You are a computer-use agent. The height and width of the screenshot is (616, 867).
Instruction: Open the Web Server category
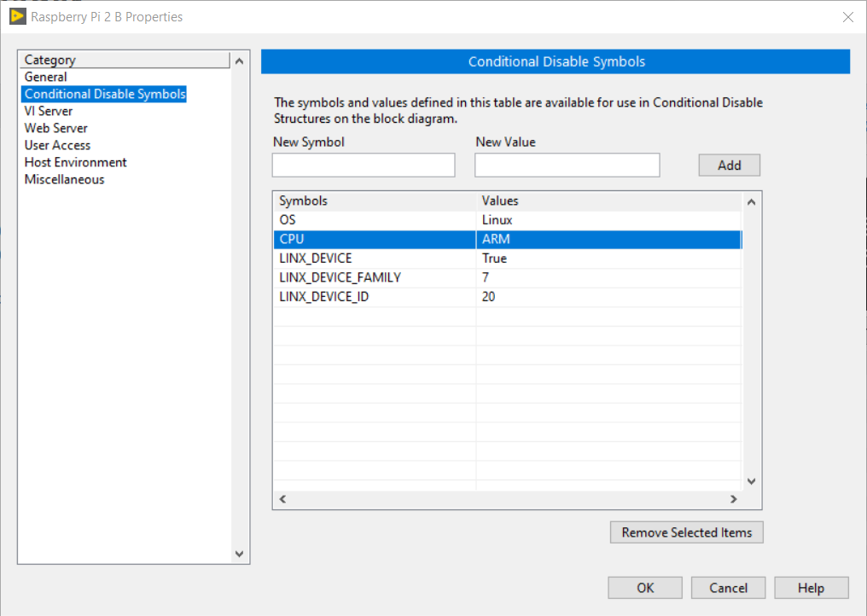tap(55, 128)
